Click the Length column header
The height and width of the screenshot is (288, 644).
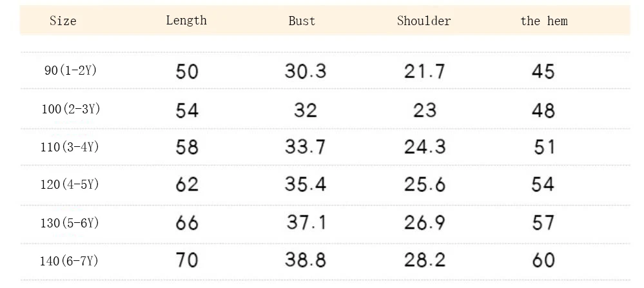click(x=186, y=20)
